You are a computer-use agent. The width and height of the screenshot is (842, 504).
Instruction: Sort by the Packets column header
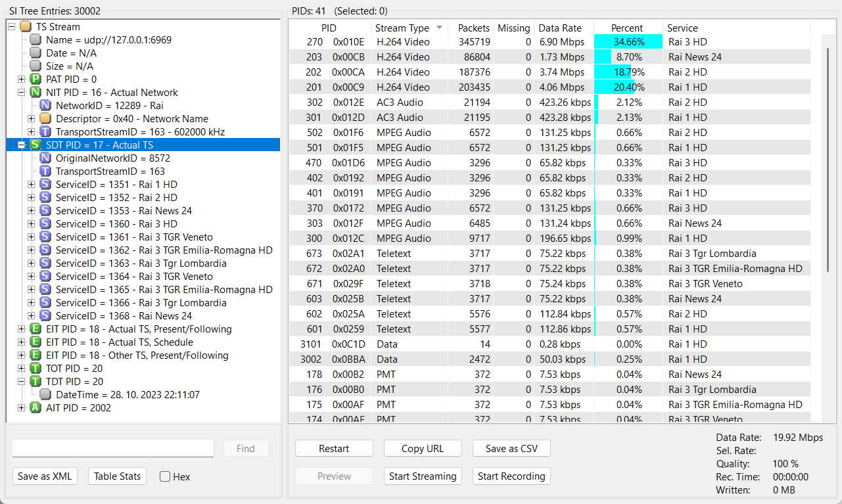471,28
